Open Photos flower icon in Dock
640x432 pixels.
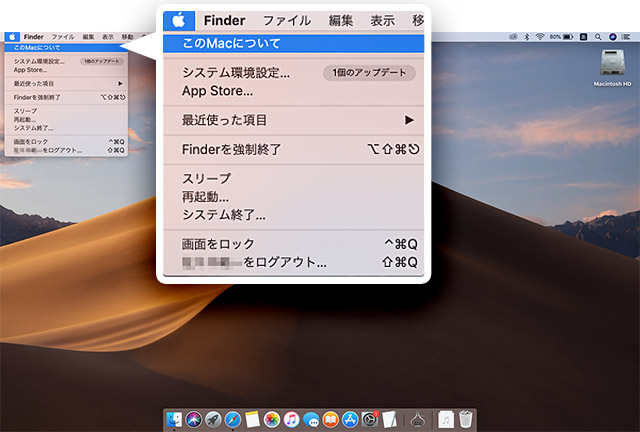(x=272, y=419)
